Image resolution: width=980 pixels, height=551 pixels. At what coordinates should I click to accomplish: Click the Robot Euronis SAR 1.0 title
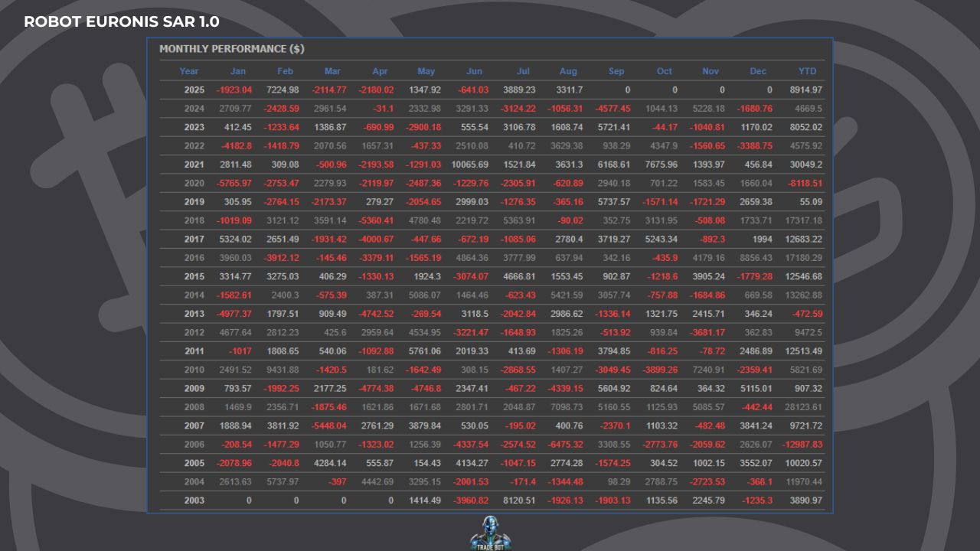tap(121, 21)
